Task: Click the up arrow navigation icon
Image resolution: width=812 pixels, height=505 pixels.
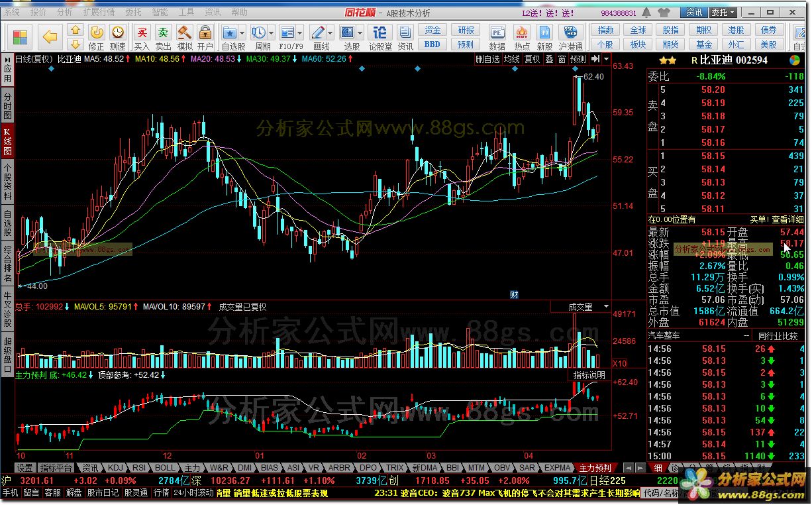Action: [76, 30]
